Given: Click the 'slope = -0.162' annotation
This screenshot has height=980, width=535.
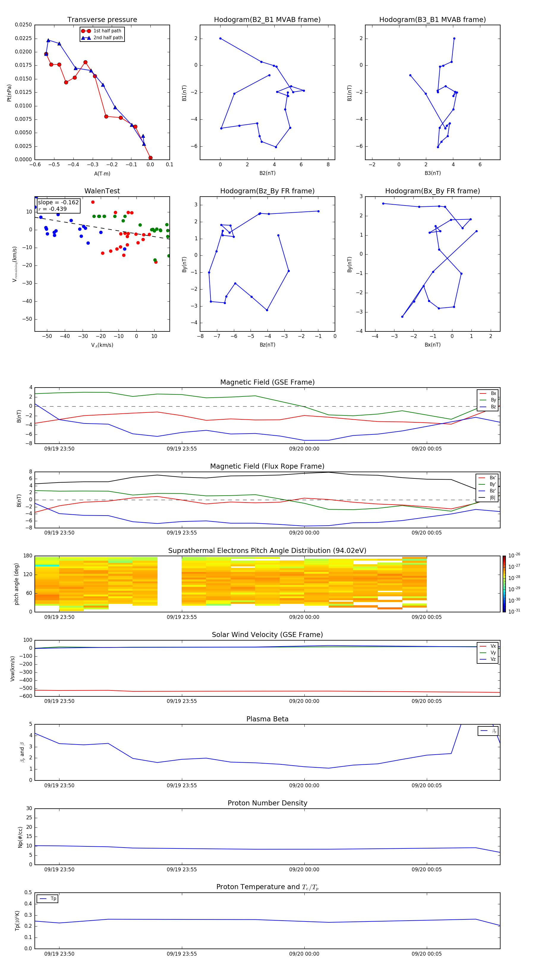Looking at the screenshot, I should tap(58, 203).
